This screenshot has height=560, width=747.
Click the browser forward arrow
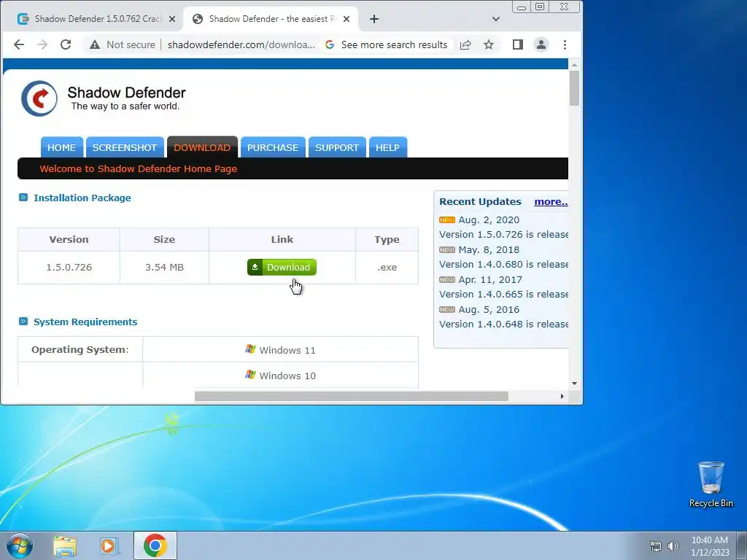42,44
